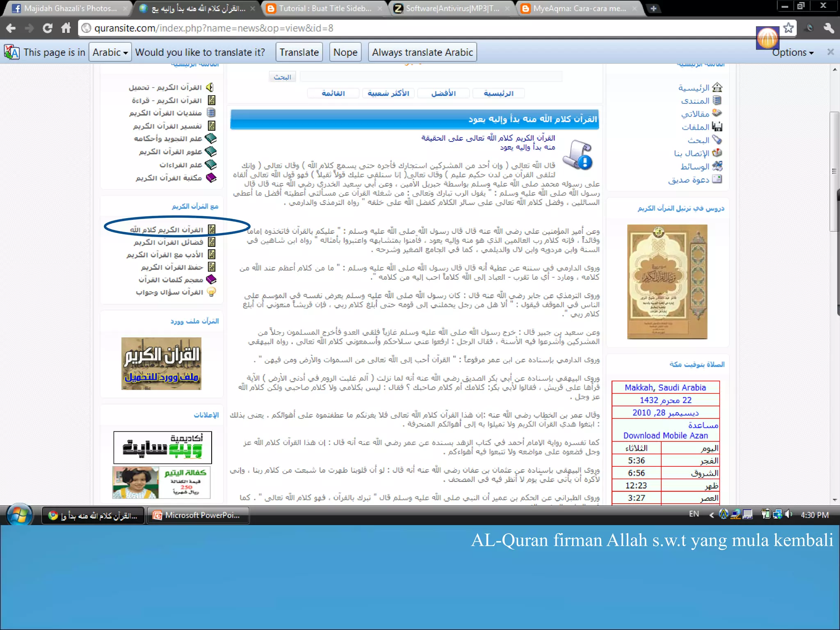Click the Download Mobile Azan link
This screenshot has width=840, height=630.
click(x=665, y=436)
